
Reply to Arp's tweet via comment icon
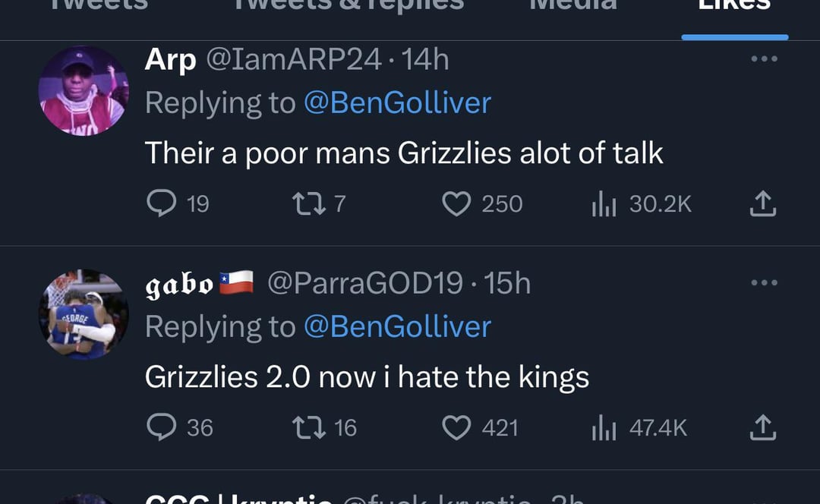point(161,203)
